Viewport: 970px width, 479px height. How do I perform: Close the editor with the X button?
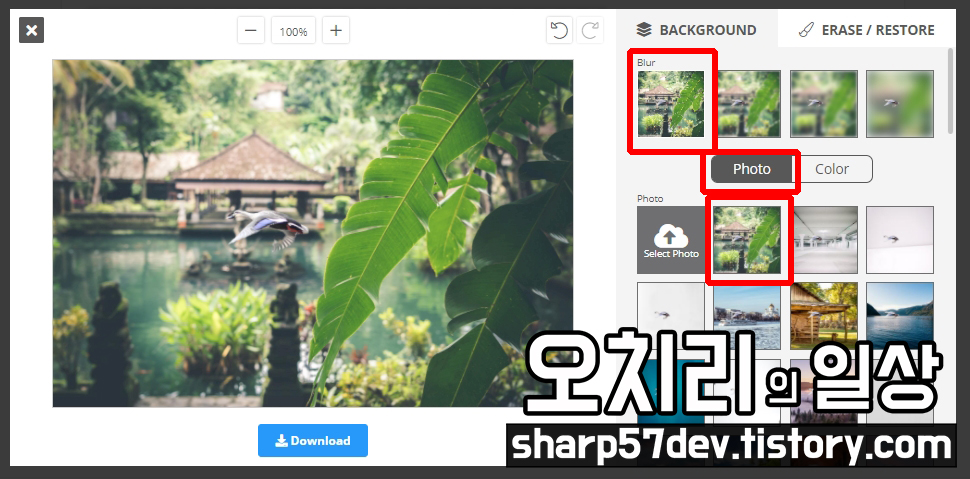coord(32,30)
